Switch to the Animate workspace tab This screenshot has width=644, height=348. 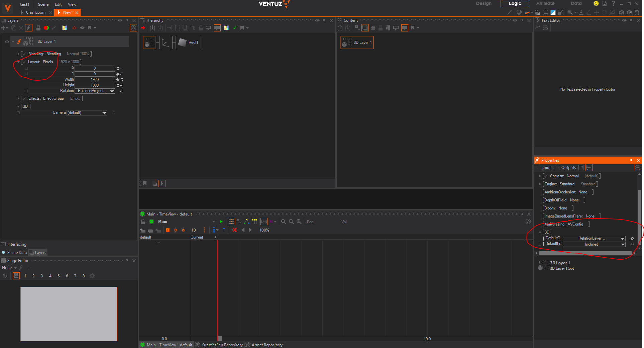pos(545,3)
